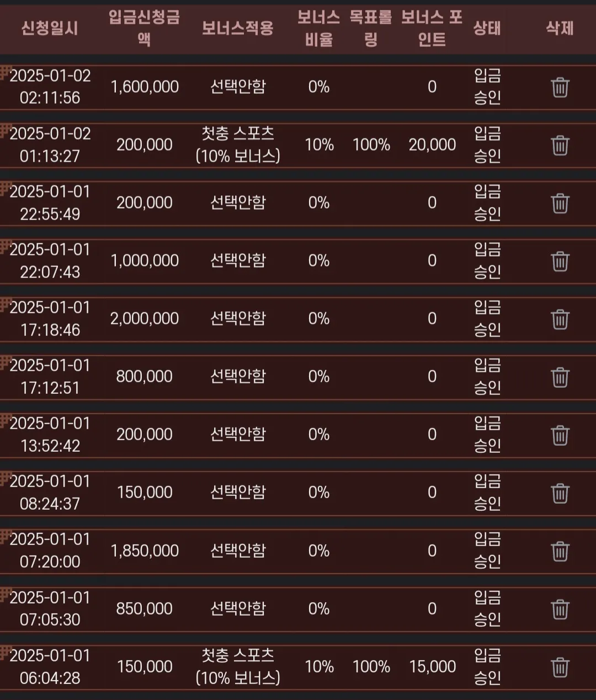Click the 입금신청금액 column header
The image size is (596, 700).
(x=144, y=28)
